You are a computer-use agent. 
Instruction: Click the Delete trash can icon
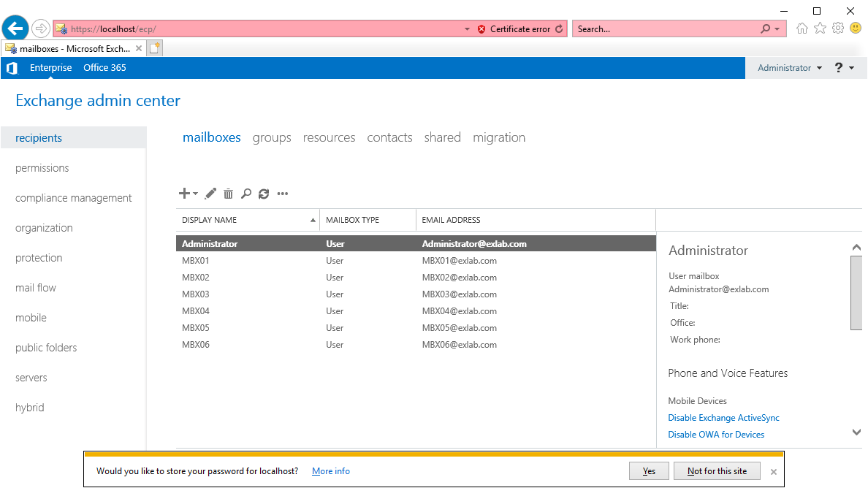click(x=228, y=193)
